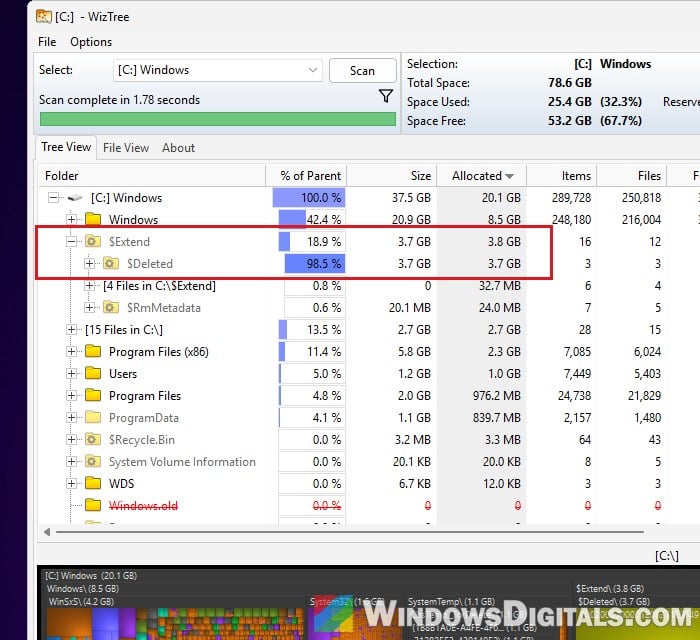Open the About tab

(178, 148)
